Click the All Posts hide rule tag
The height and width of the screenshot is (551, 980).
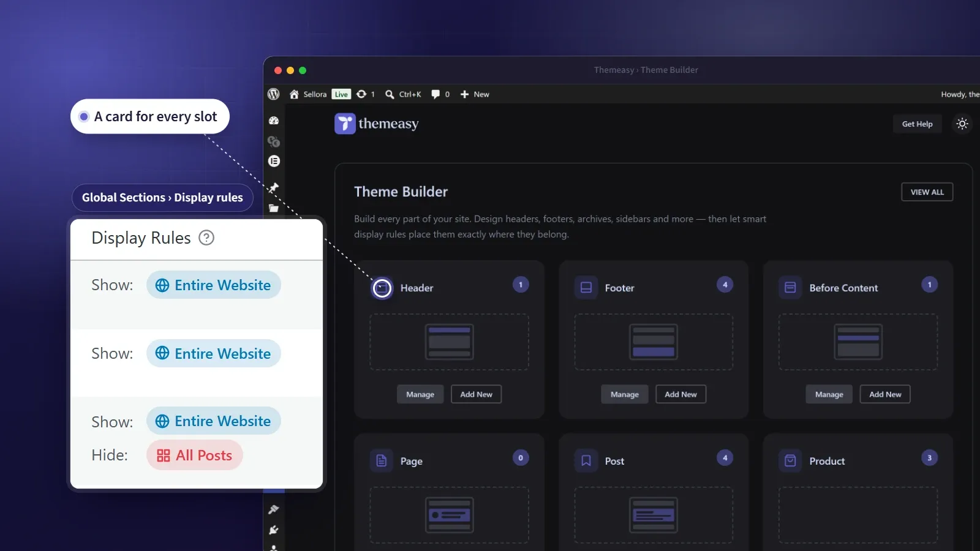(x=195, y=455)
